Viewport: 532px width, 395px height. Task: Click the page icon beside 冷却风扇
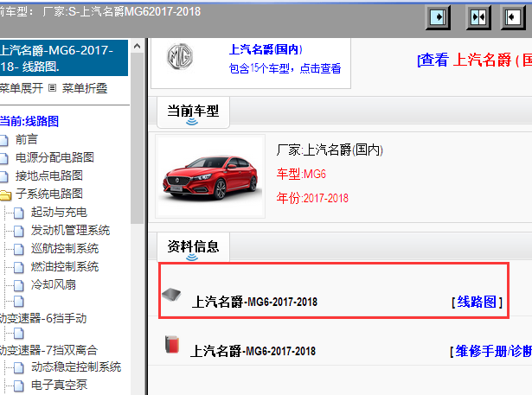pos(19,285)
